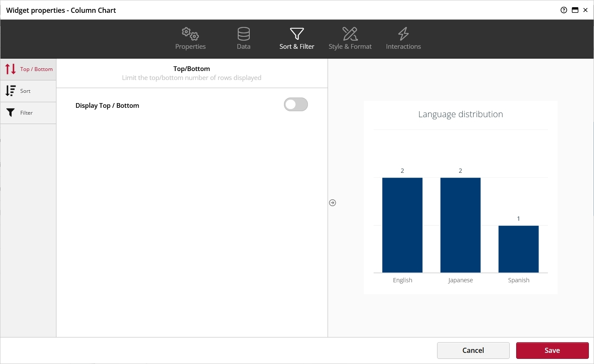
Task: Click the "Widget properties - Column Chart" title
Action: coord(61,10)
